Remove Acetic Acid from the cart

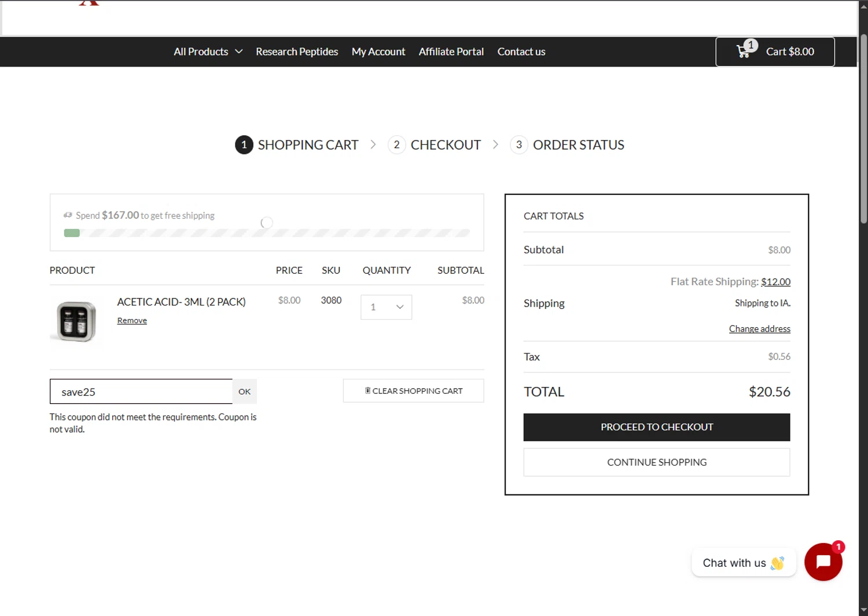coord(132,320)
